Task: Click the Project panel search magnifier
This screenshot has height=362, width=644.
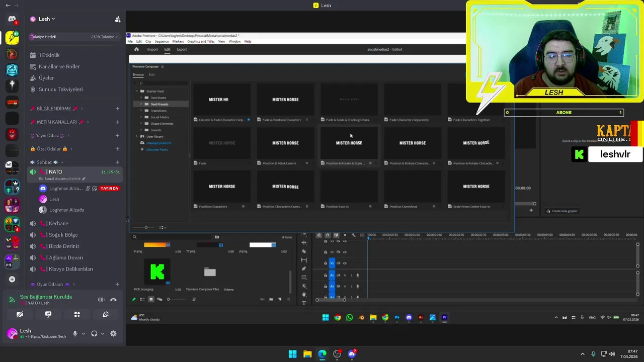Action: click(x=134, y=237)
